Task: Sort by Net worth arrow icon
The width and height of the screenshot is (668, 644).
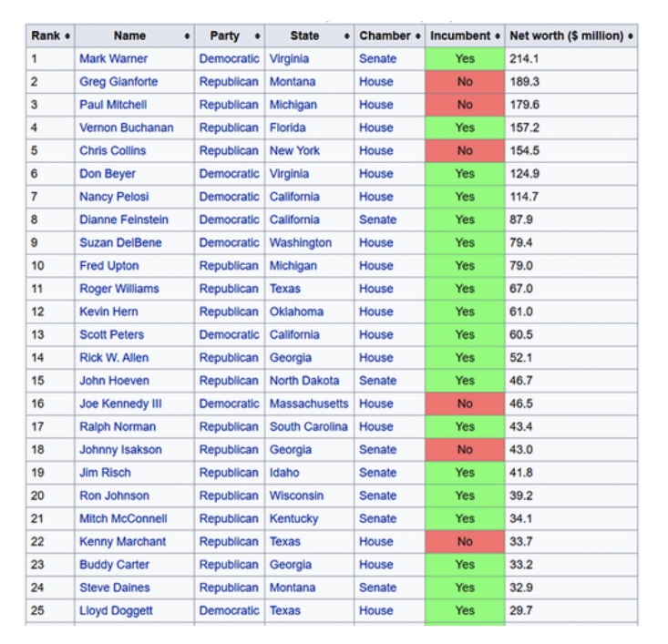Action: [x=632, y=36]
